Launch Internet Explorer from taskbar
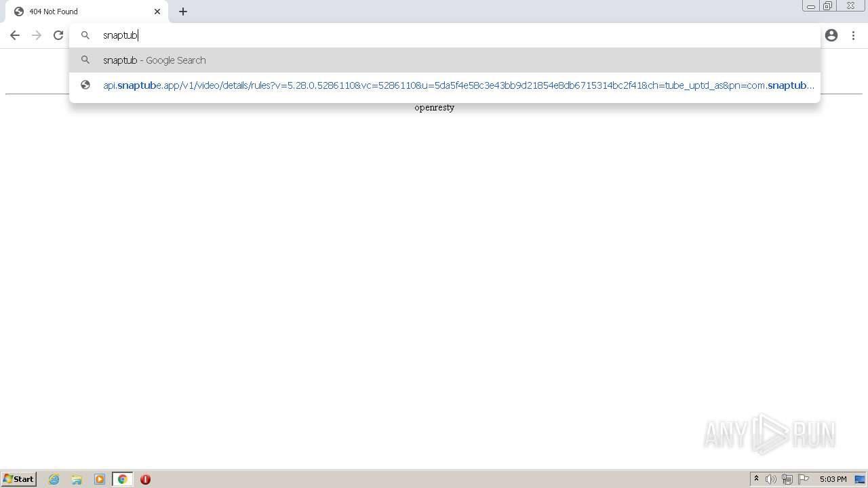 coord(54,479)
